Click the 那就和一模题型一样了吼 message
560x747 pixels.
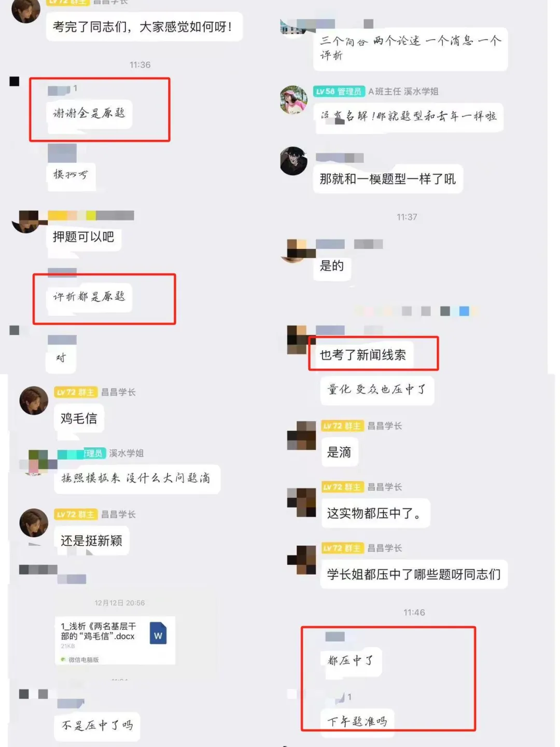point(388,179)
